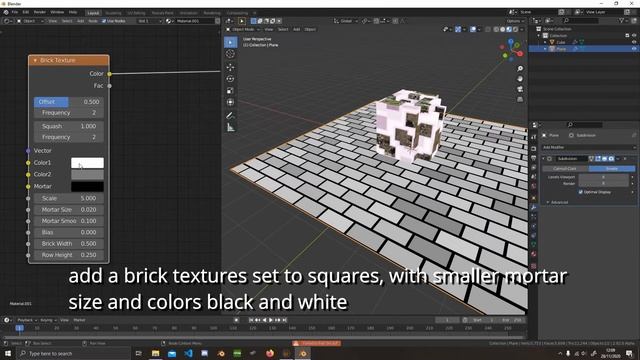The image size is (640, 360).
Task: Toggle viewport overlays button
Action: (473, 29)
